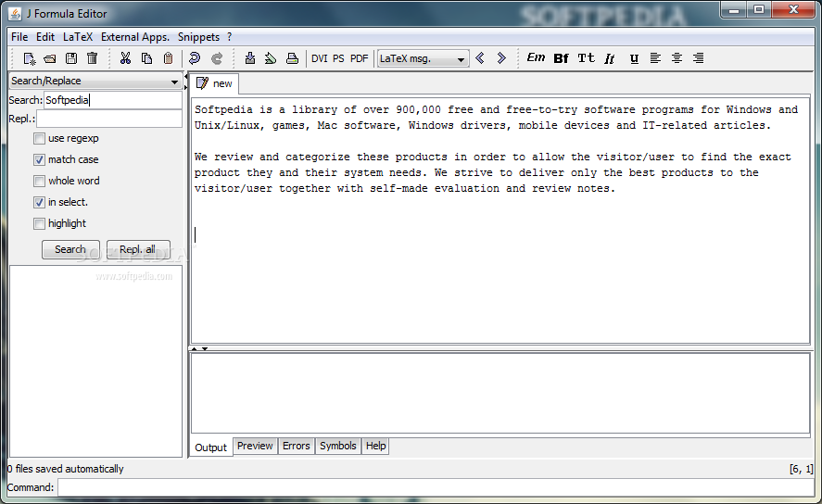Click the empty output pane
The width and height of the screenshot is (822, 504).
pos(500,393)
